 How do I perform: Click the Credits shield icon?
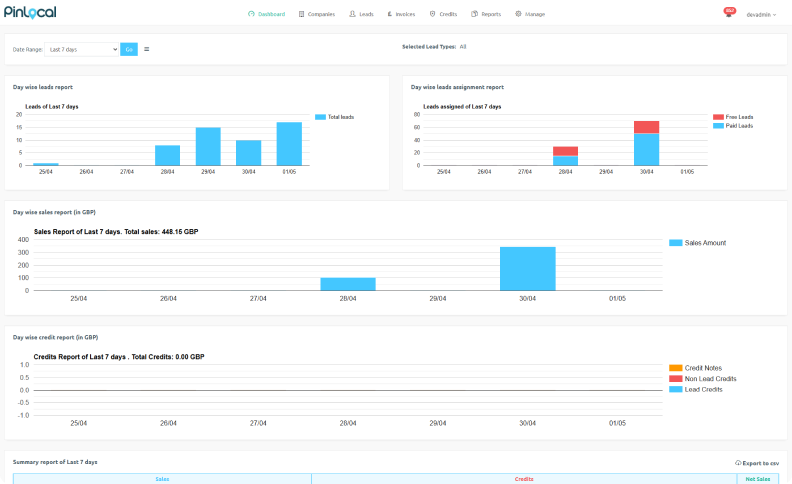[431, 14]
